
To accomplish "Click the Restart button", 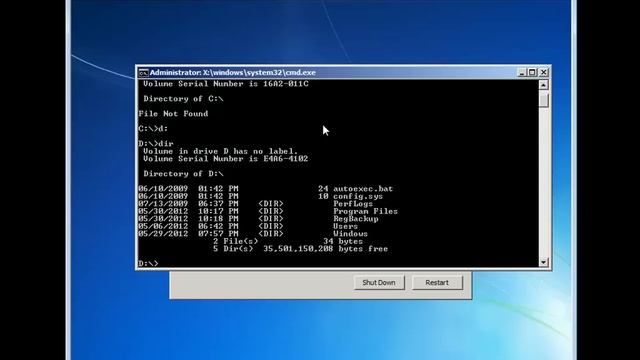I will click(x=437, y=282).
